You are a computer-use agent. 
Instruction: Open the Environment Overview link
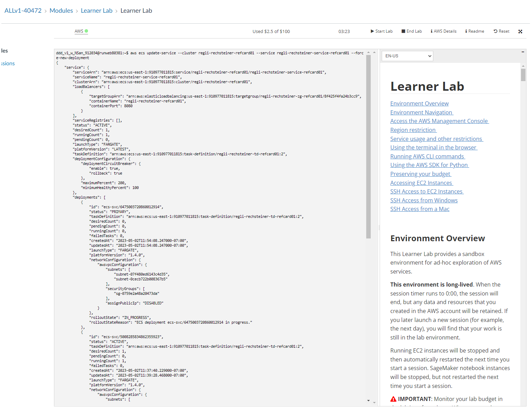click(x=419, y=103)
